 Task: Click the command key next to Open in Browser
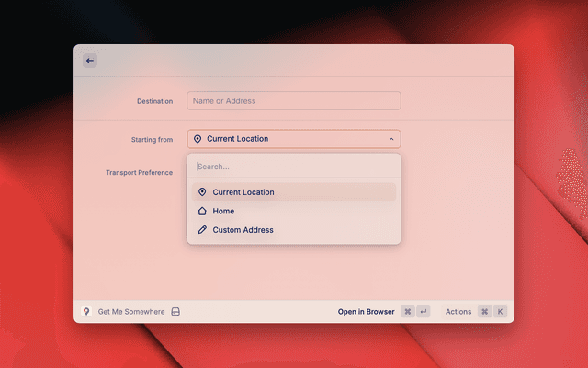407,312
